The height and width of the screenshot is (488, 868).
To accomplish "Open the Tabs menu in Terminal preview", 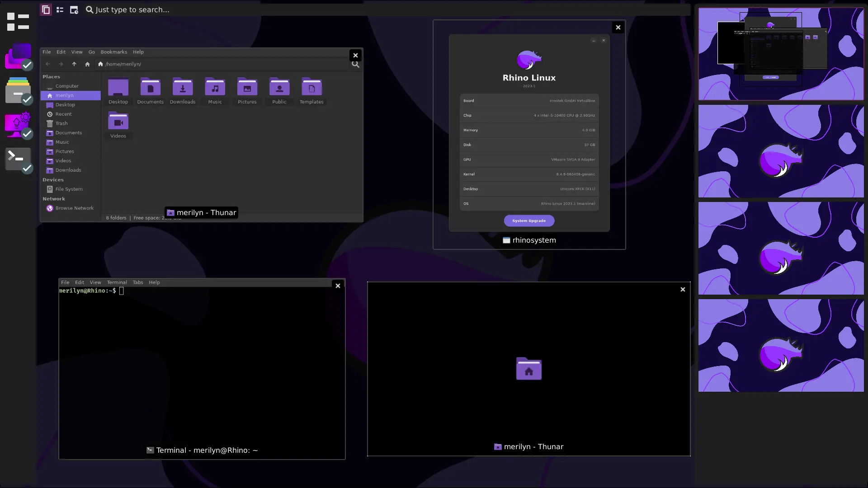I will pyautogui.click(x=138, y=282).
